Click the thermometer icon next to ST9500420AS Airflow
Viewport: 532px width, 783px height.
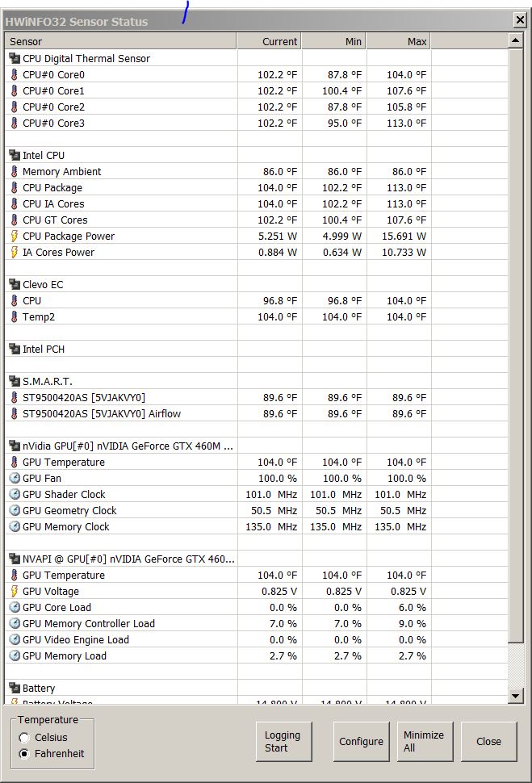tap(14, 413)
